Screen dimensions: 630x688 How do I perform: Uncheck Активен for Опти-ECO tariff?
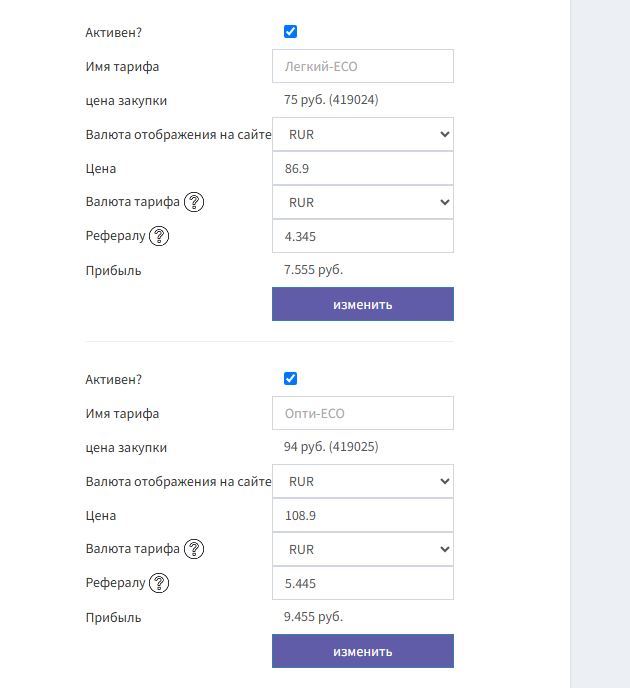click(x=291, y=379)
